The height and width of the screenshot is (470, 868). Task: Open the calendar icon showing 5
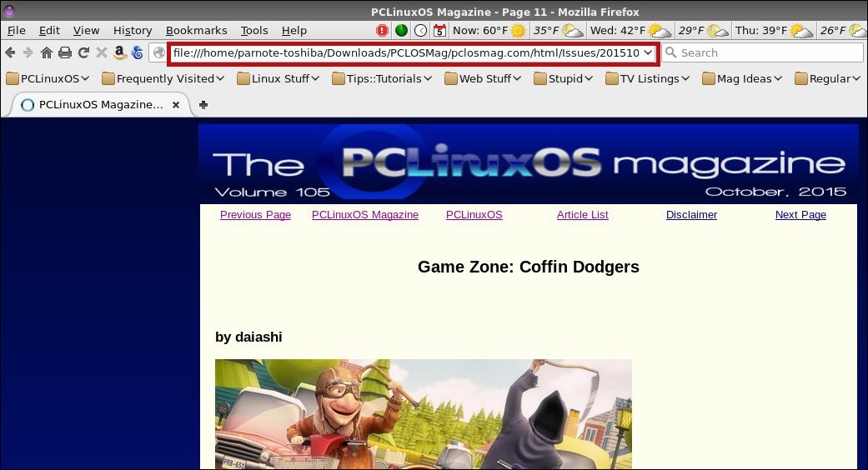(x=439, y=30)
